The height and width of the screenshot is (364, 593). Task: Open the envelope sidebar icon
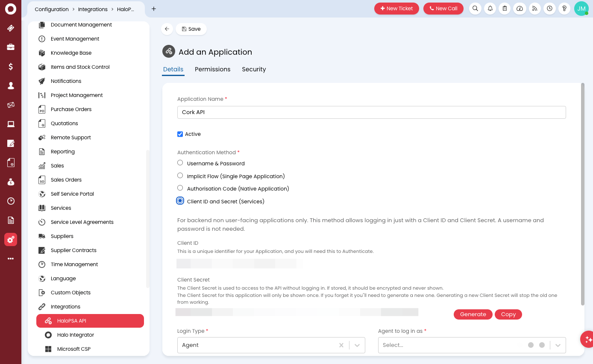point(11,105)
